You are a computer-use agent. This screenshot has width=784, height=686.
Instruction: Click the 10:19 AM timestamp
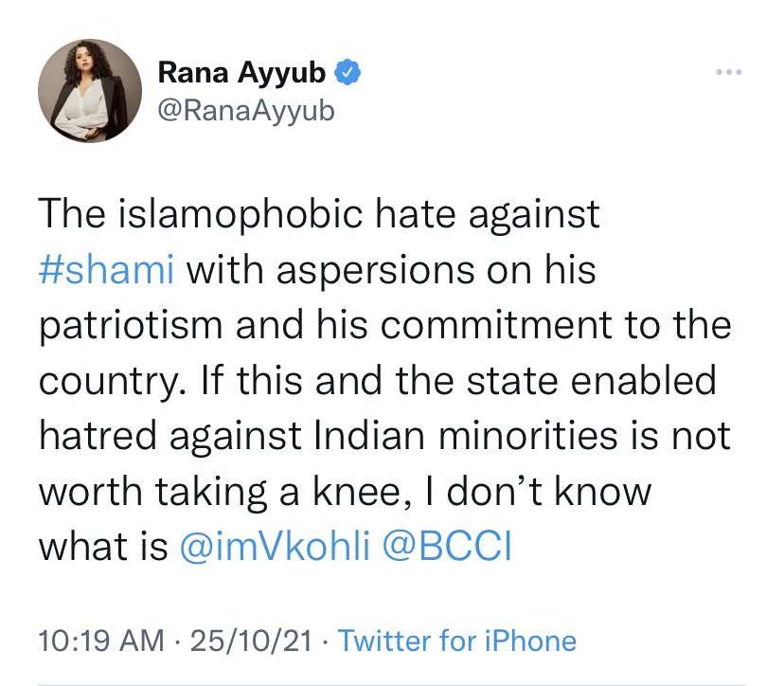coord(100,641)
